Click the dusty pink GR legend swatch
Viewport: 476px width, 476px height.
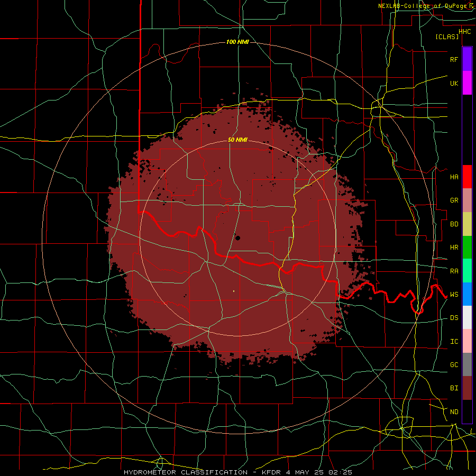click(x=467, y=200)
